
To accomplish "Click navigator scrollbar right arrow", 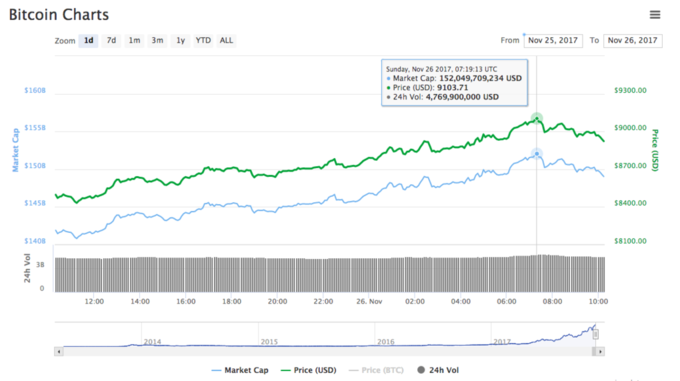I will tap(600, 352).
